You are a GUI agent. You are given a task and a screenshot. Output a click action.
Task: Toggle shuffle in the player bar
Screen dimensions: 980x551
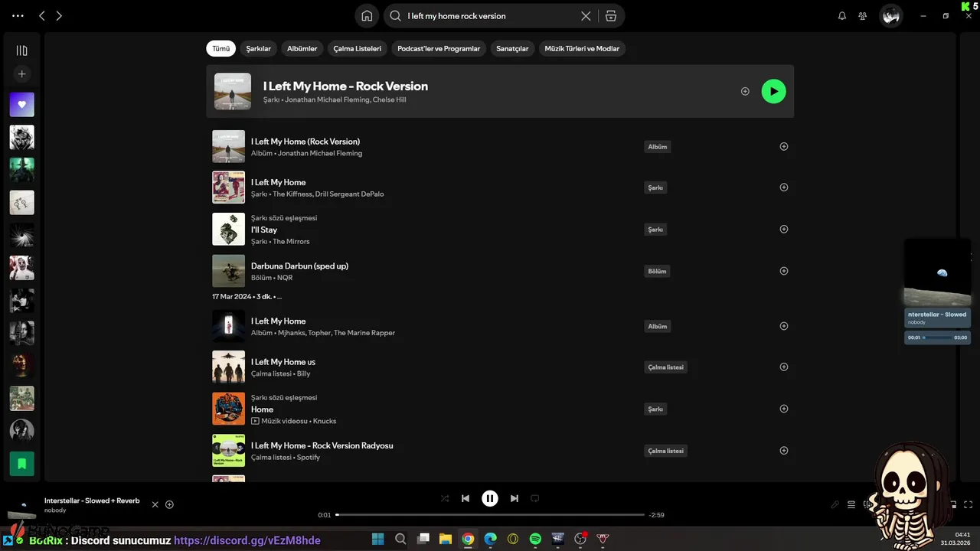[445, 498]
